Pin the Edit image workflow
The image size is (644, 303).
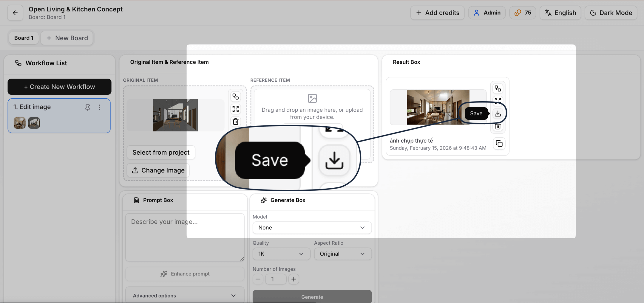[x=87, y=107]
